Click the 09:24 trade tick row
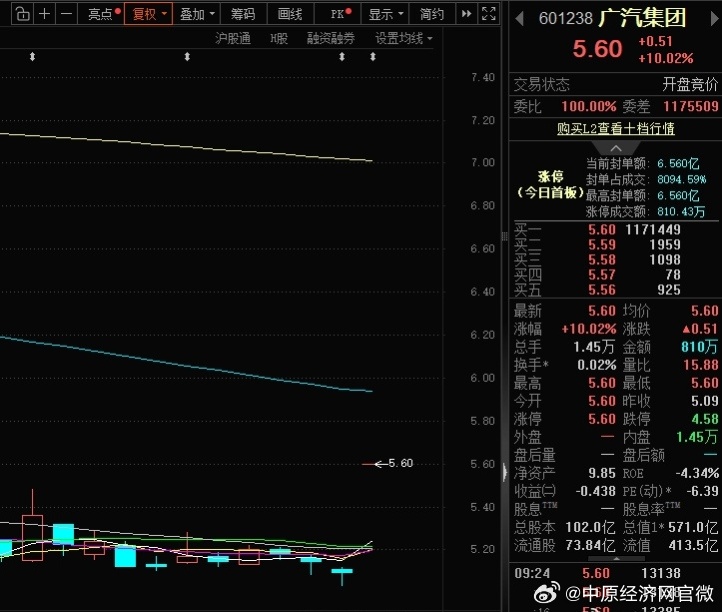This screenshot has width=722, height=612. (597, 573)
